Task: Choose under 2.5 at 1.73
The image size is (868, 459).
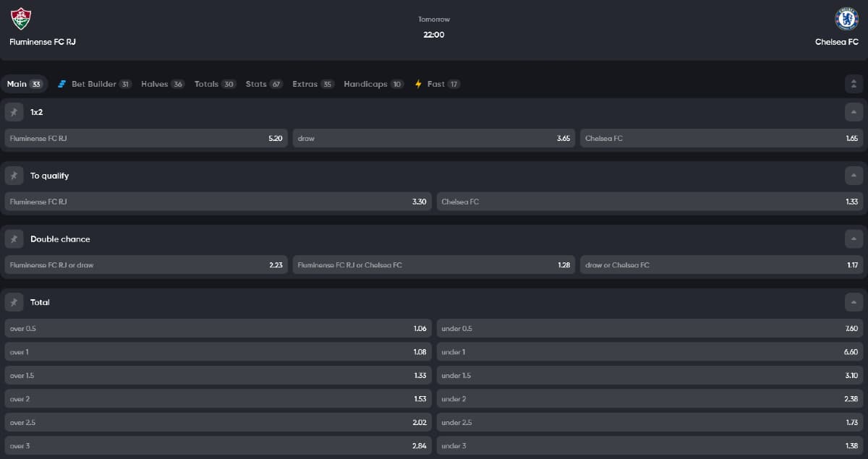Action: tap(650, 422)
